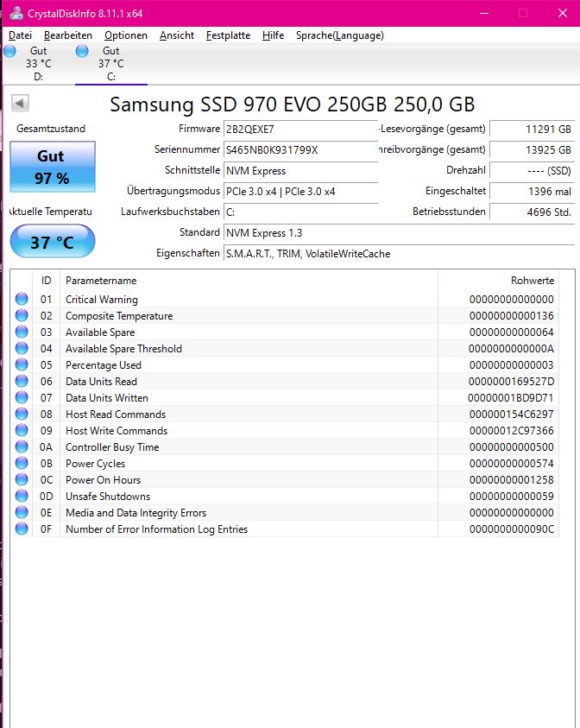Select the Composite Temperature parameter name
The height and width of the screenshot is (728, 580).
pyautogui.click(x=119, y=316)
